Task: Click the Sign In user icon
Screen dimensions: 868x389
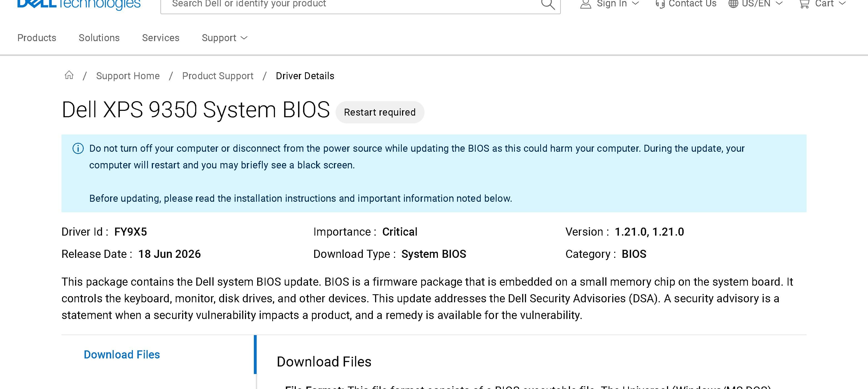Action: click(586, 4)
